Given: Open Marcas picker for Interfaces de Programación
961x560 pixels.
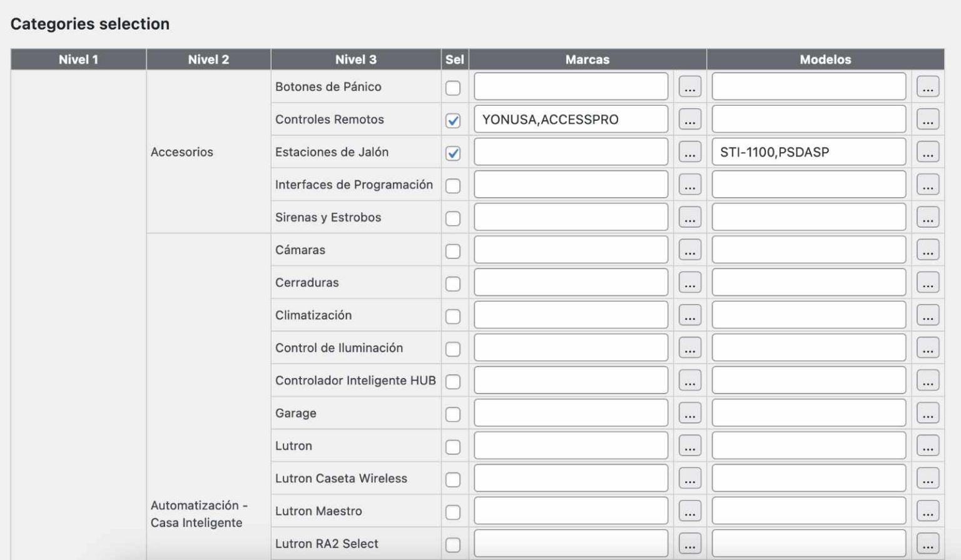Looking at the screenshot, I should pyautogui.click(x=689, y=185).
